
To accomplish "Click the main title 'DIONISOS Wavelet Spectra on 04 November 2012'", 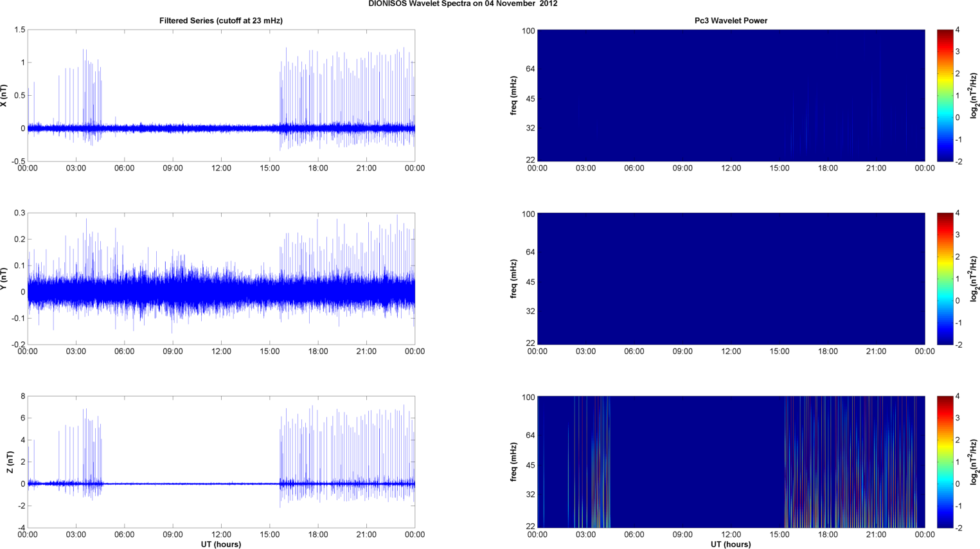I will point(463,4).
